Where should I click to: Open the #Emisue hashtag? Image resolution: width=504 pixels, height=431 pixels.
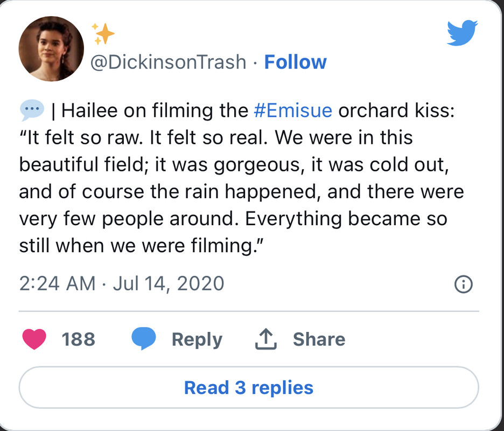[x=292, y=111]
